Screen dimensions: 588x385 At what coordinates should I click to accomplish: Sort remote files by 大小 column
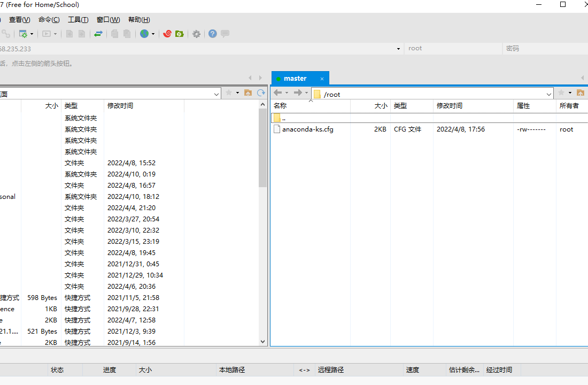(x=370, y=106)
